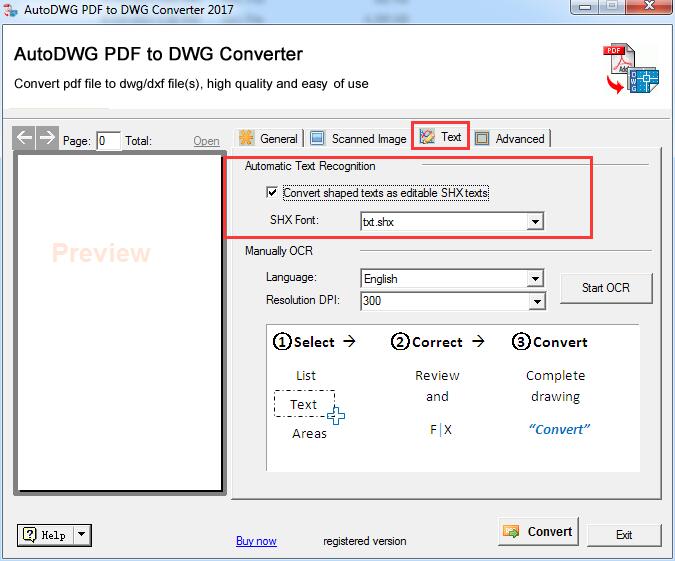
Task: Click the Preview pane area
Action: pos(119,322)
